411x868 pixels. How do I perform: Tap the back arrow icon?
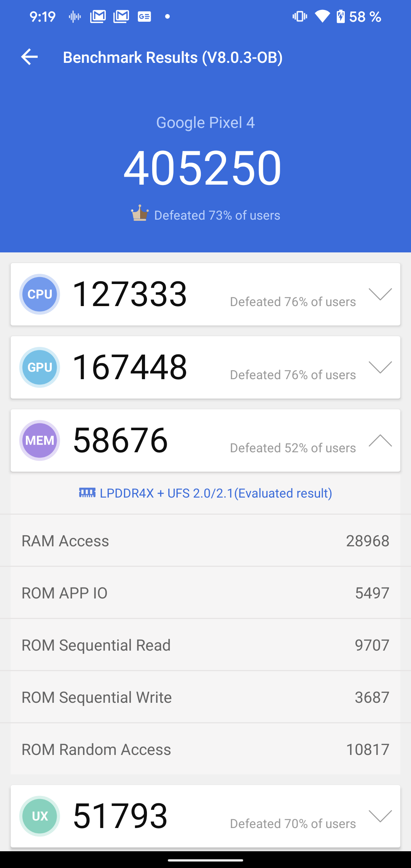[29, 57]
